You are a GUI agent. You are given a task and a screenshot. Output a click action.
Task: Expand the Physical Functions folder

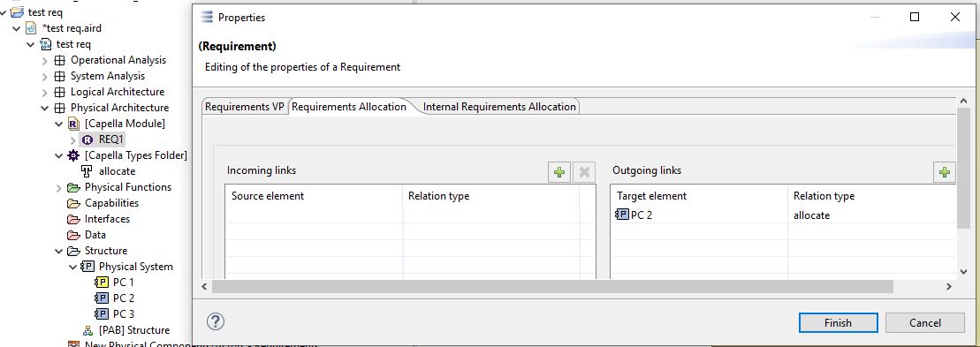pyautogui.click(x=58, y=188)
